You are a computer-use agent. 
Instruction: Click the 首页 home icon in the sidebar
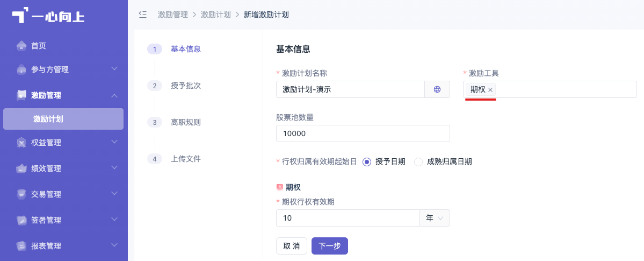click(x=21, y=46)
